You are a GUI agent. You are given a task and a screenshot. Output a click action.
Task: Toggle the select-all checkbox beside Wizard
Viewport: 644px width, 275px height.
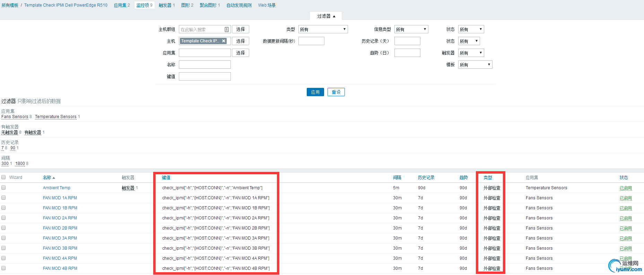click(3, 177)
